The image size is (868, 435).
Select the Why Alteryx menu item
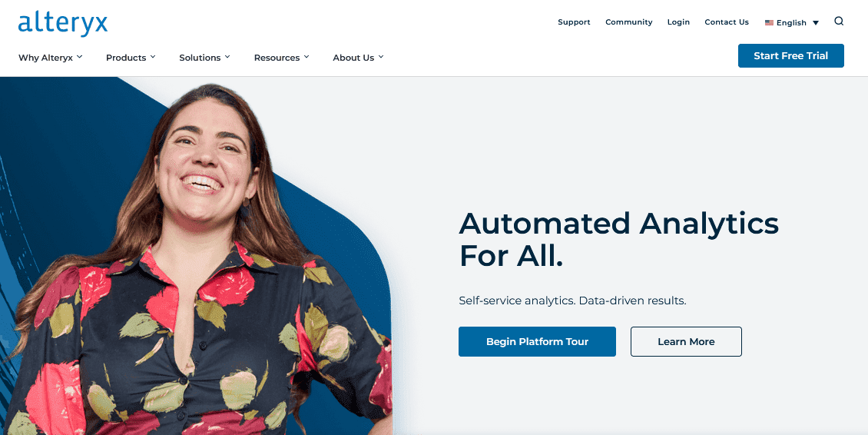point(45,58)
